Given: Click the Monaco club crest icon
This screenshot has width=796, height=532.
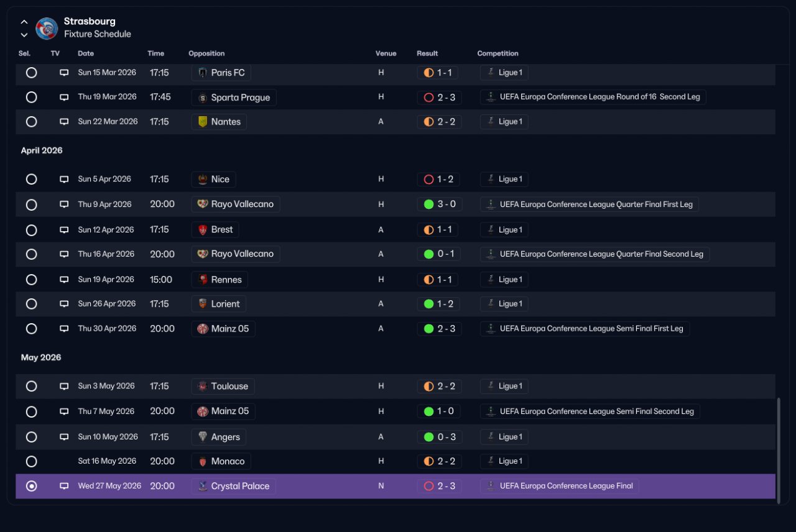Looking at the screenshot, I should [x=203, y=461].
